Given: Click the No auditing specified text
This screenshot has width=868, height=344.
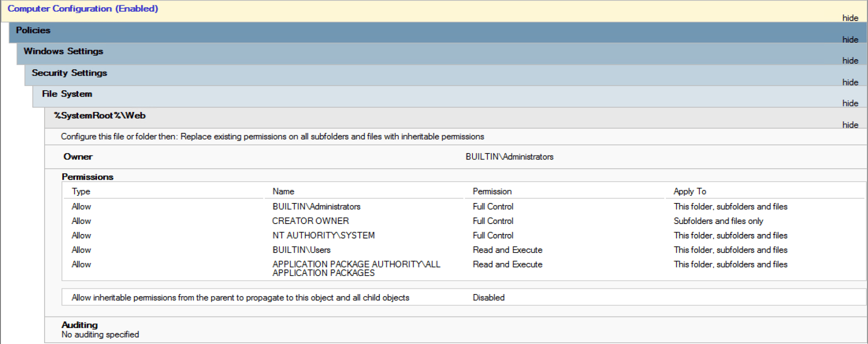Looking at the screenshot, I should [100, 334].
